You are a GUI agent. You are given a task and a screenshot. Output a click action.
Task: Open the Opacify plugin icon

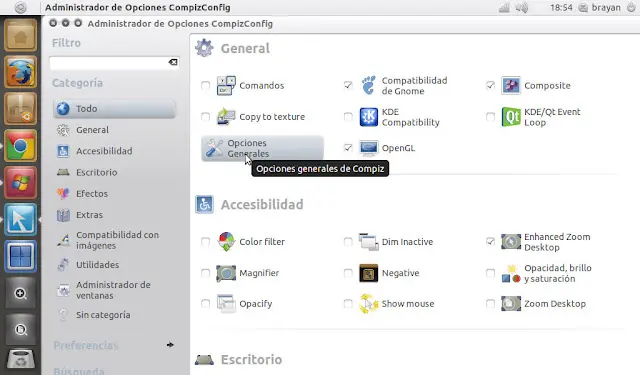tap(226, 304)
